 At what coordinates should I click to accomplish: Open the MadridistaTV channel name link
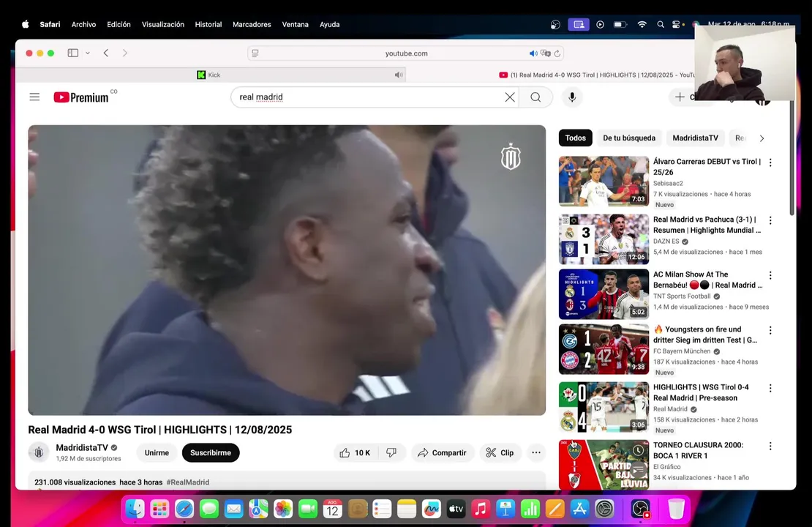pyautogui.click(x=82, y=447)
